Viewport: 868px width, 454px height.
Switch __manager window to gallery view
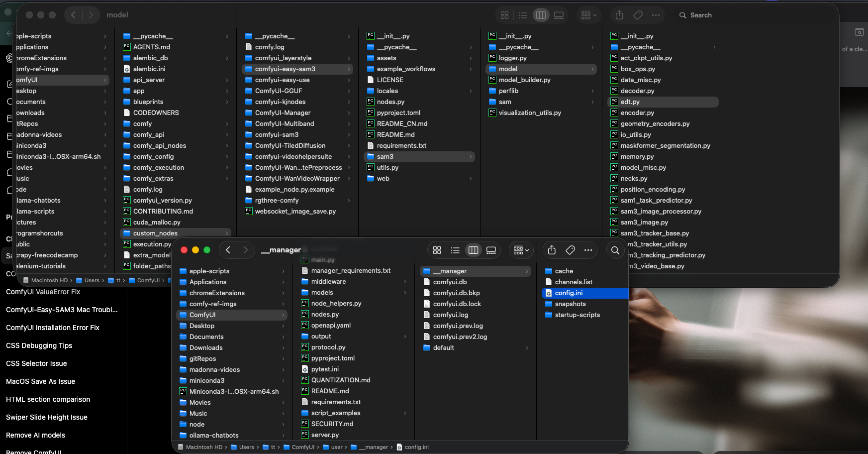[491, 250]
